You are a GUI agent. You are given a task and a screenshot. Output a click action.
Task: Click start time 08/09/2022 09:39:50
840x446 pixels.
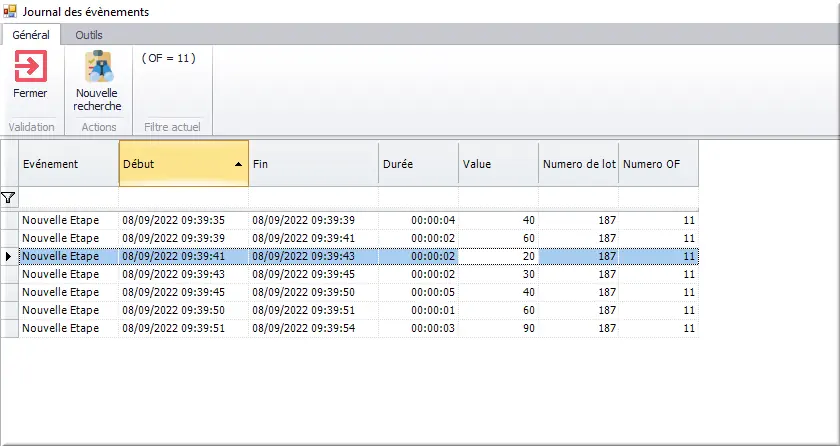point(174,311)
